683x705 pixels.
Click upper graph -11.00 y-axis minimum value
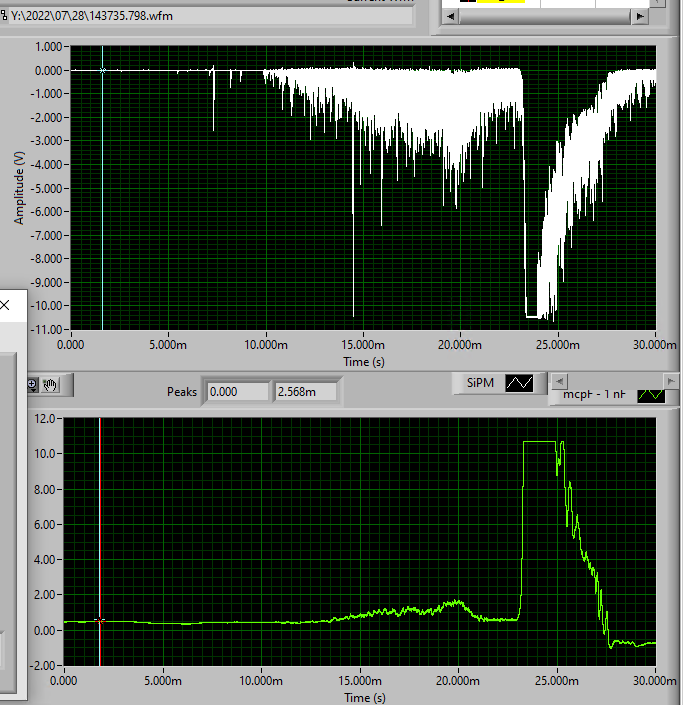point(46,329)
